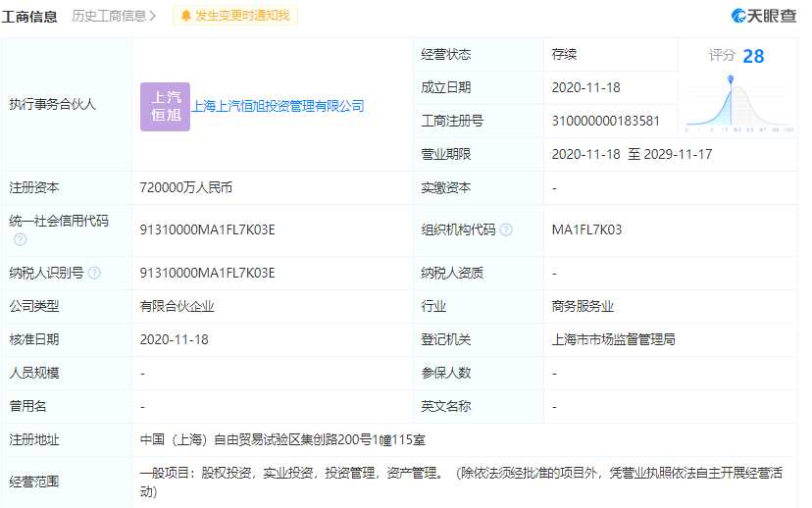The image size is (812, 508).
Task: Select the 纳税人识别号 value 91310000MA1FL7K03E
Action: click(207, 273)
